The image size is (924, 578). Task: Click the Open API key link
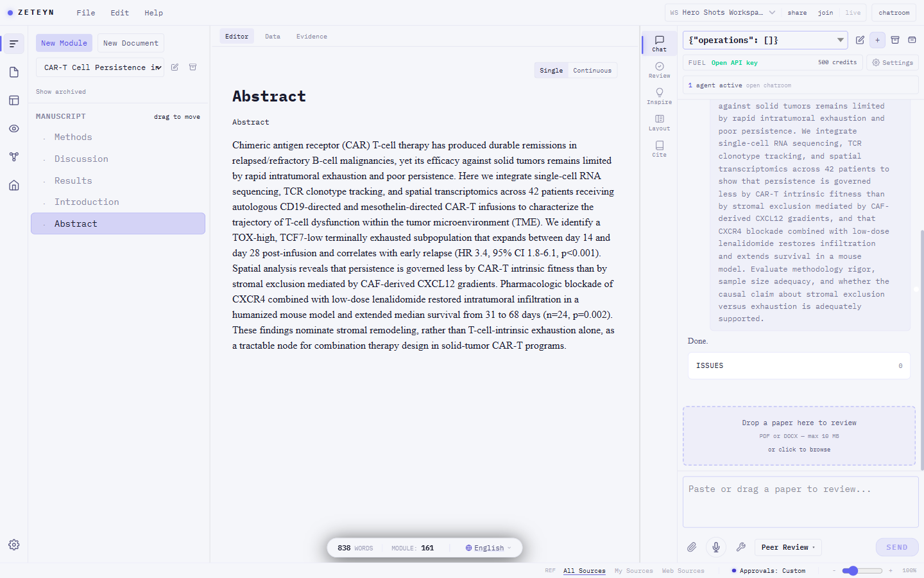click(734, 63)
